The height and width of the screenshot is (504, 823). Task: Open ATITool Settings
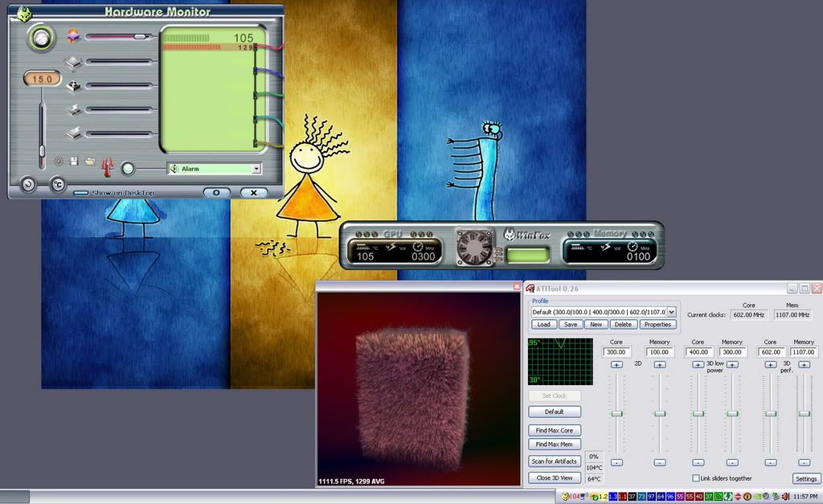point(805,478)
